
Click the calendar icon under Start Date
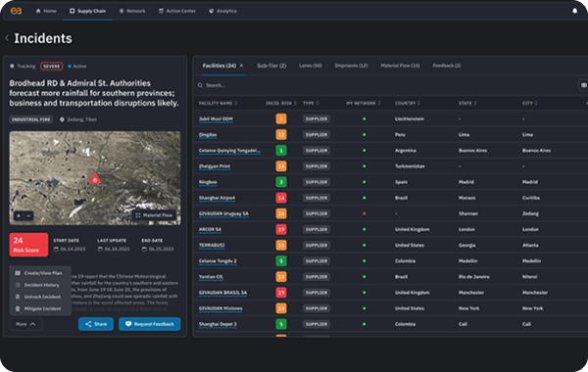(56, 249)
